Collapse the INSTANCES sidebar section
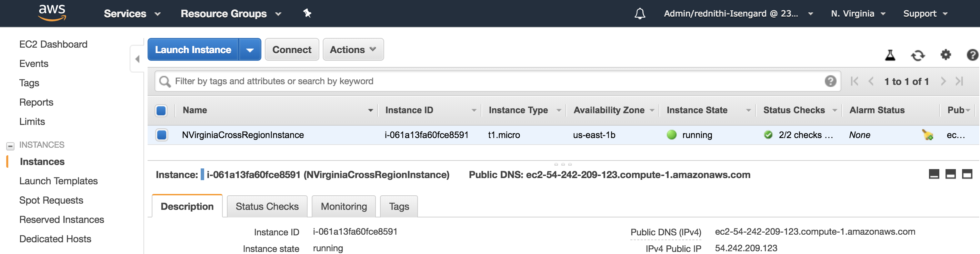980x254 pixels. (10, 146)
